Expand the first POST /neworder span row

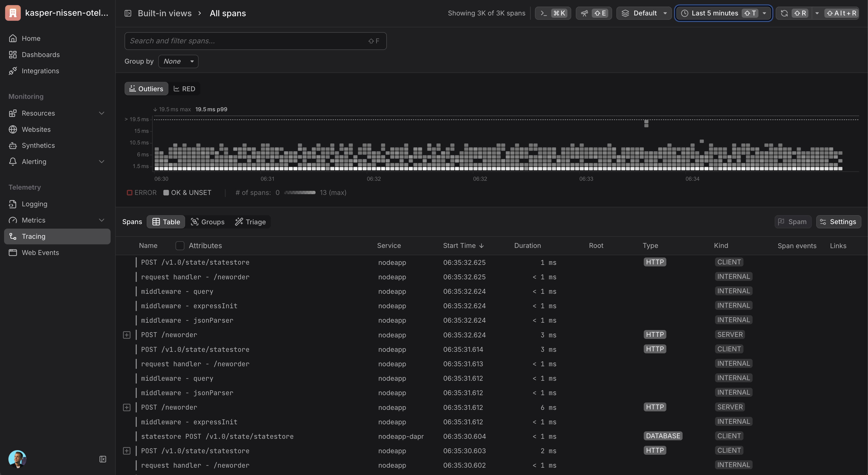[127, 335]
